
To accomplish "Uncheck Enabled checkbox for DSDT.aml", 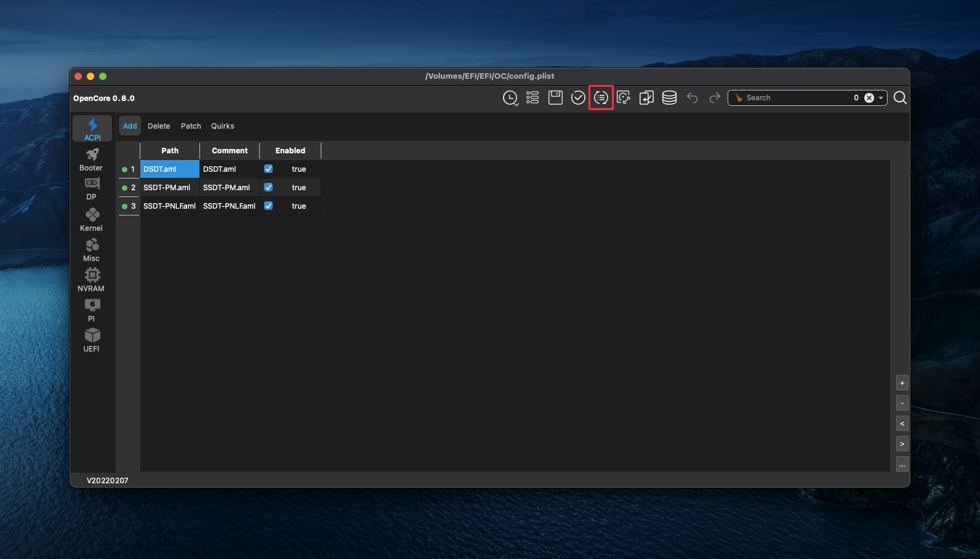I will pyautogui.click(x=268, y=169).
